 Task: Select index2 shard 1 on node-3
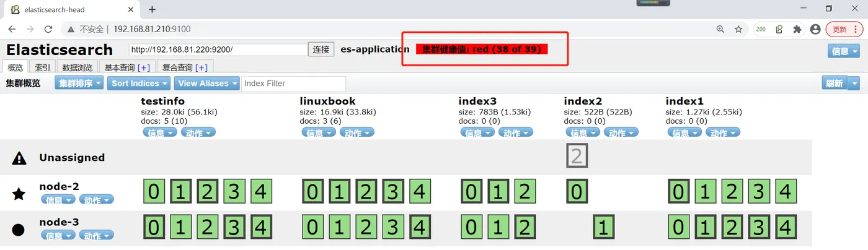tap(603, 227)
